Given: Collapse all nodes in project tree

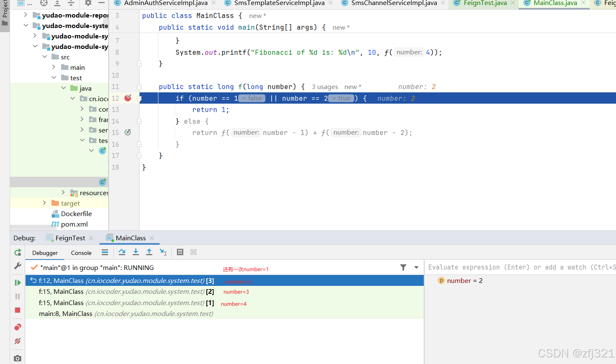Looking at the screenshot, I should [x=71, y=3].
